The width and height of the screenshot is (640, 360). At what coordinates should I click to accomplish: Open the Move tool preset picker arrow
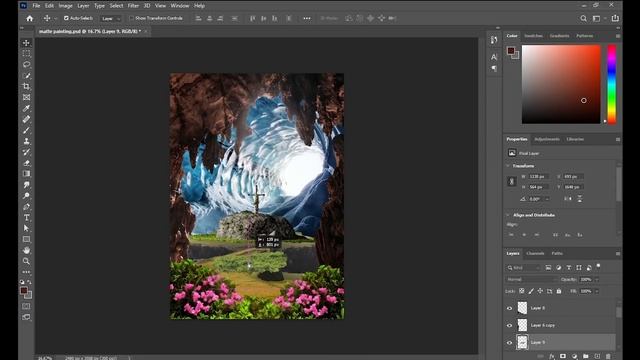pos(56,18)
